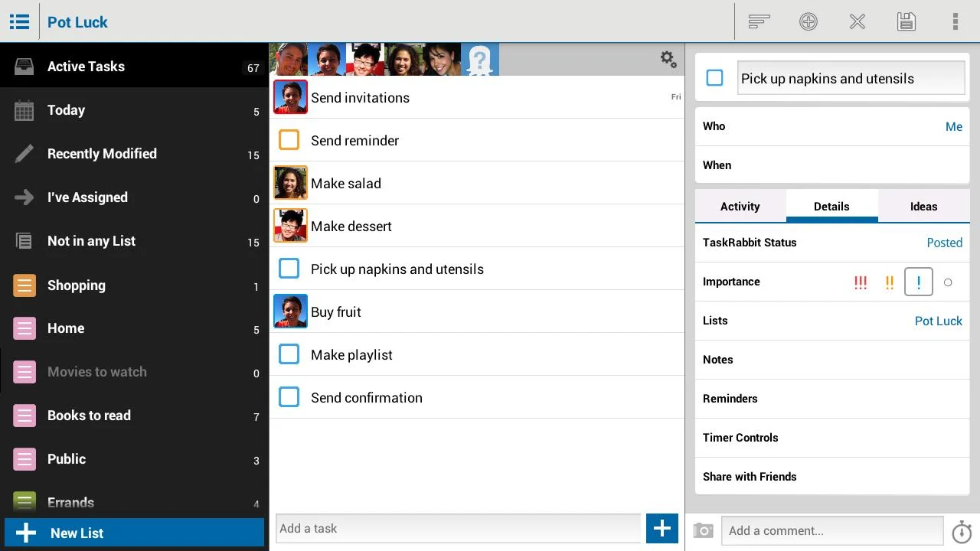Screen dimensions: 980x551
Task: Start the stopwatch timer icon
Action: [x=962, y=531]
